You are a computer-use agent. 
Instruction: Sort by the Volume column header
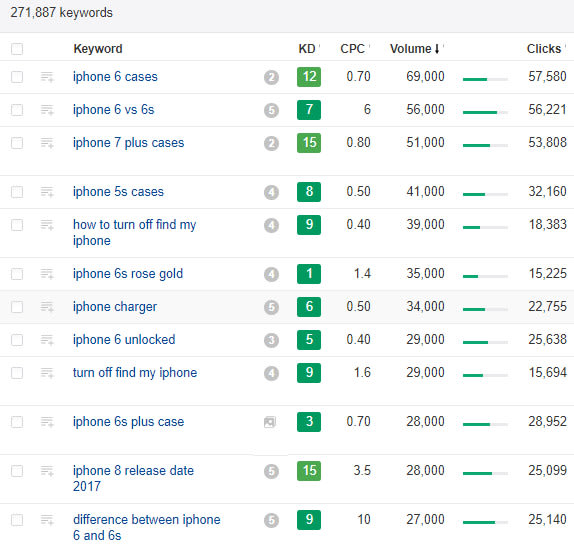tap(415, 49)
